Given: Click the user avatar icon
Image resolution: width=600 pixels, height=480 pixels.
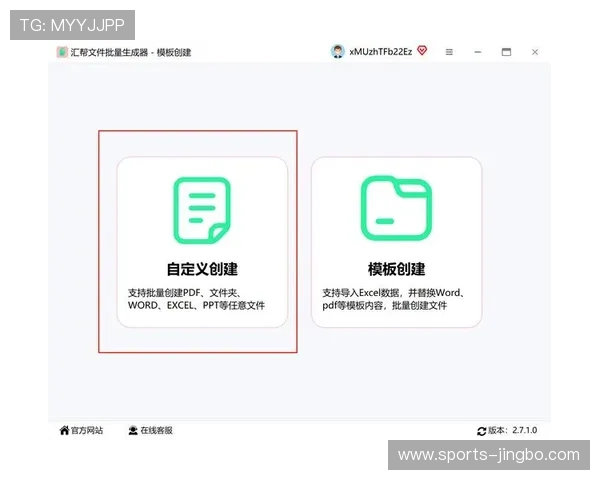Looking at the screenshot, I should (338, 51).
